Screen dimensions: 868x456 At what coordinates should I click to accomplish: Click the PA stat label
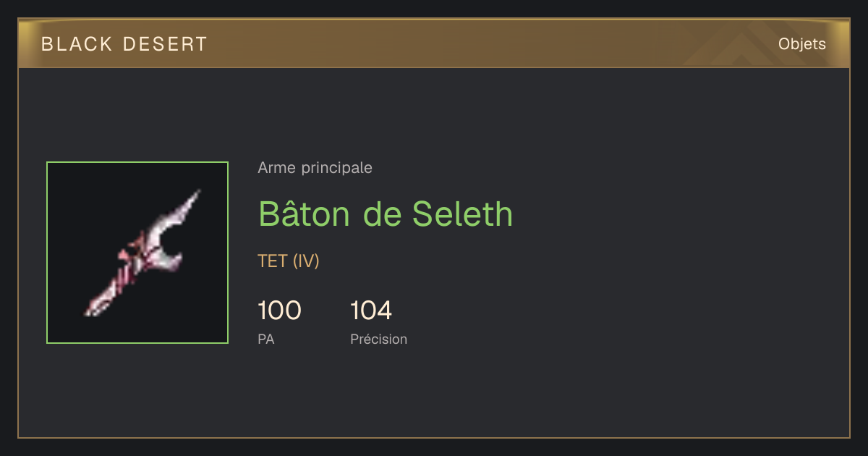265,339
